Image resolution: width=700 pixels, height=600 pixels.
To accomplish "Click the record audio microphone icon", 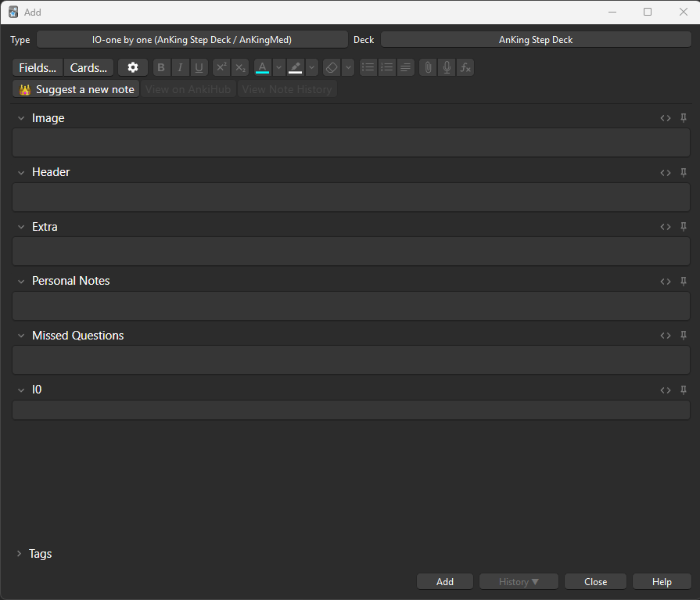I will 447,68.
